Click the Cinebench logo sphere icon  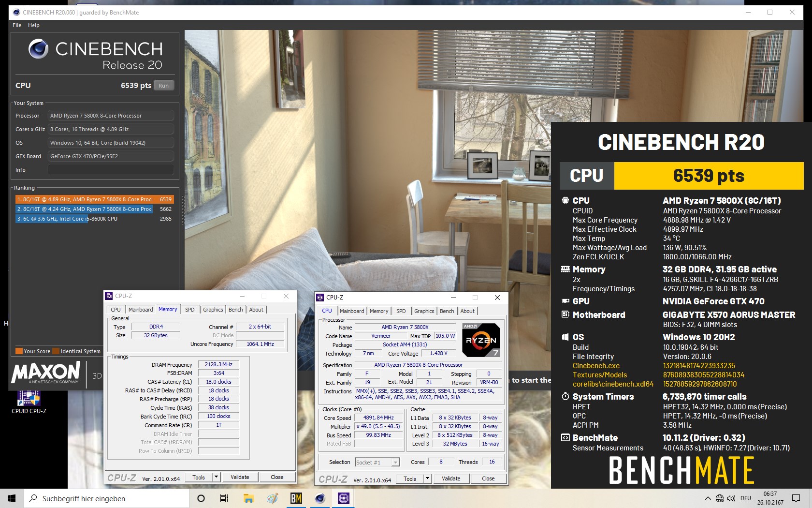click(38, 49)
